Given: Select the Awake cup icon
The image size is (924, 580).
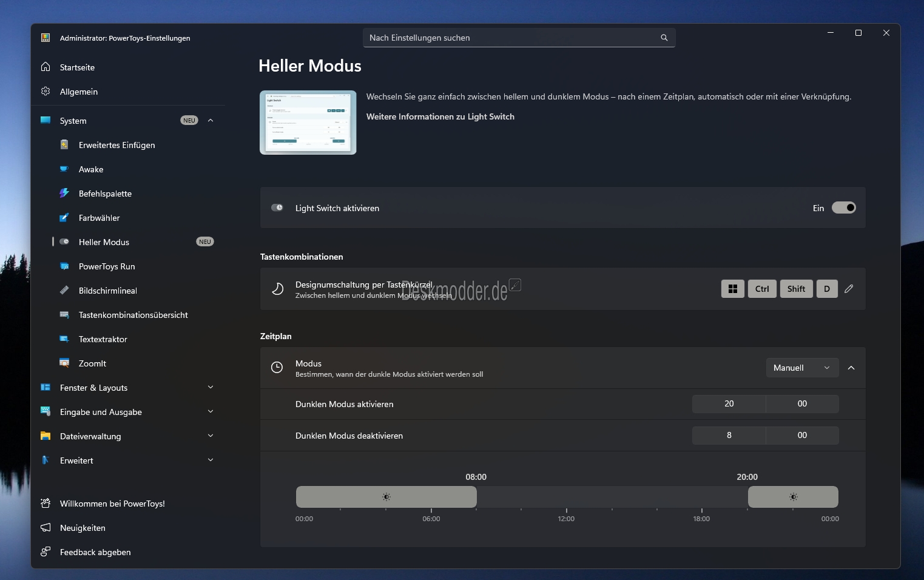Looking at the screenshot, I should [x=64, y=169].
